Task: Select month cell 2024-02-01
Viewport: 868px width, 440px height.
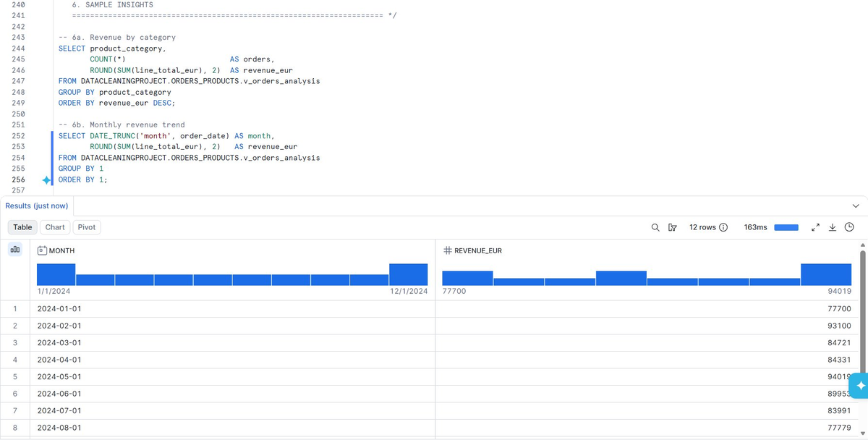Action: coord(233,326)
